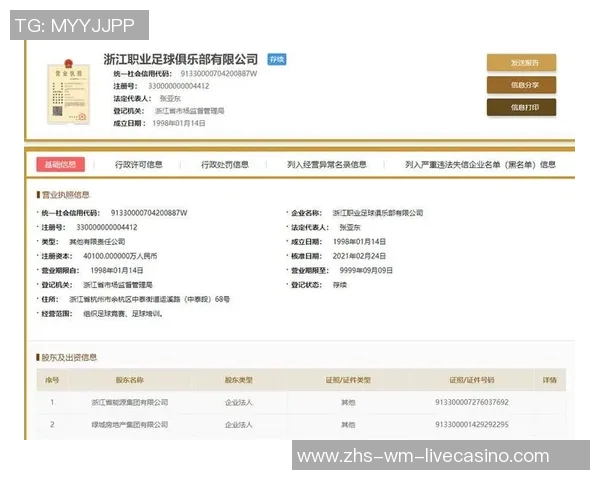The width and height of the screenshot is (600, 480).
Task: Select header registration number 330000000004412
Action: click(179, 86)
